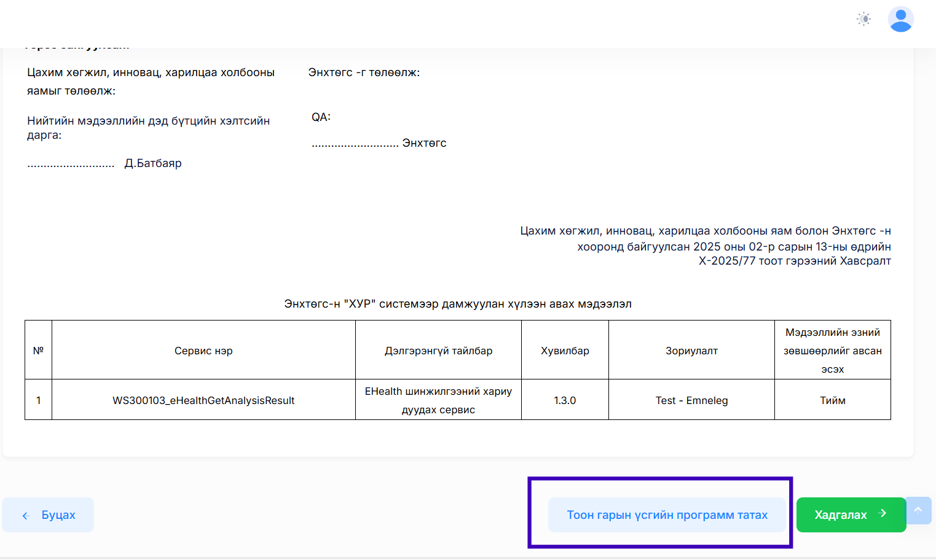The width and height of the screenshot is (936, 560).
Task: Click the Тийм permission cell
Action: click(x=832, y=400)
